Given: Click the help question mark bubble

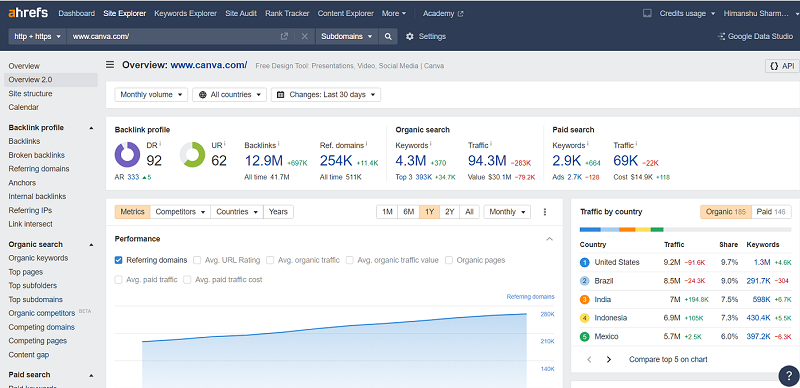Looking at the screenshot, I should pyautogui.click(x=789, y=376).
